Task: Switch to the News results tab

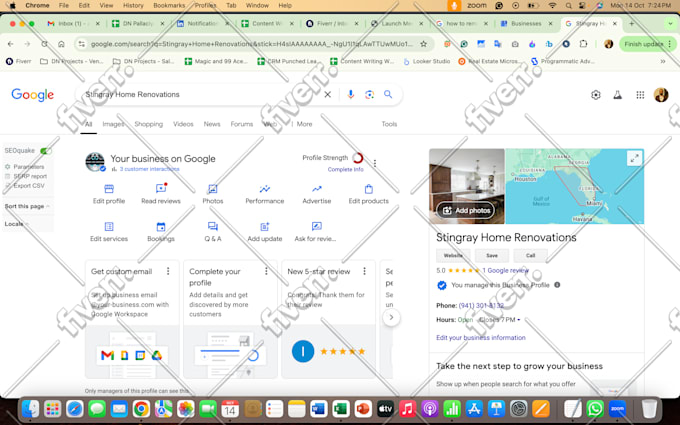Action: point(212,124)
